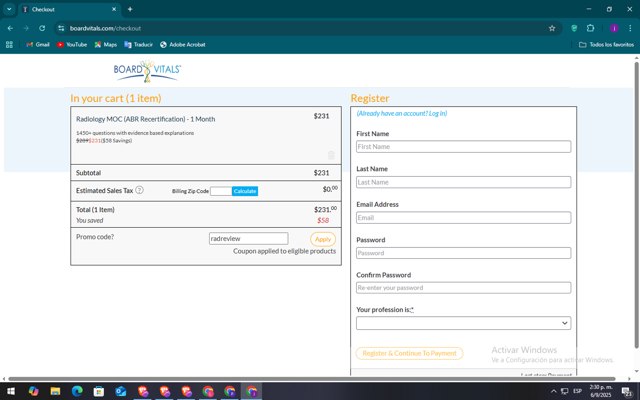Click the Coupon applied to eligible products text

pos(284,251)
